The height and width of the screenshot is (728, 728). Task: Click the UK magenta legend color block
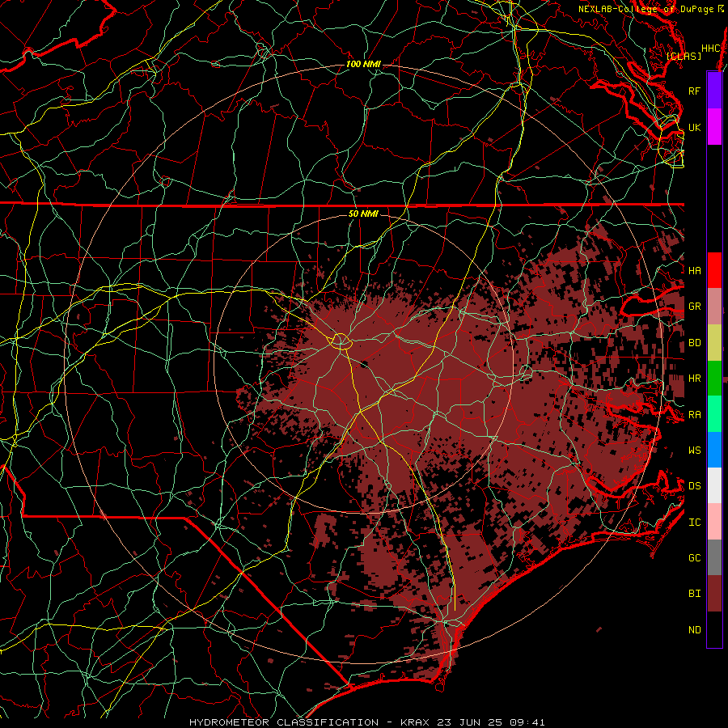pos(714,127)
